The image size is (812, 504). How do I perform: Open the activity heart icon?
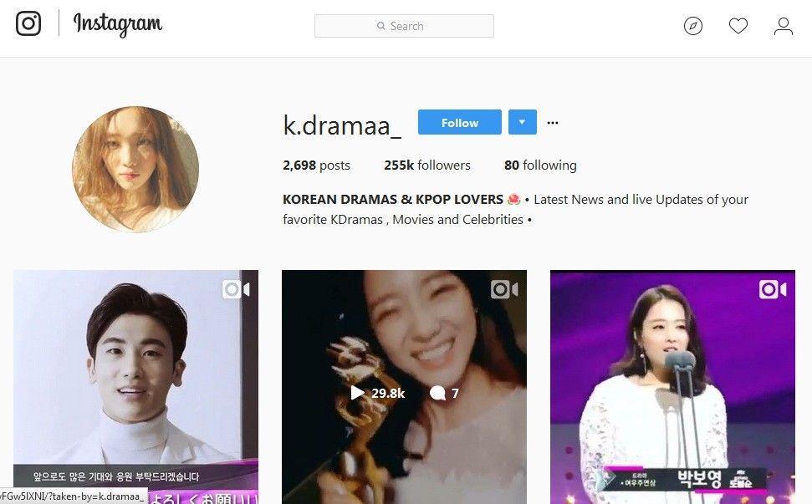tap(738, 26)
